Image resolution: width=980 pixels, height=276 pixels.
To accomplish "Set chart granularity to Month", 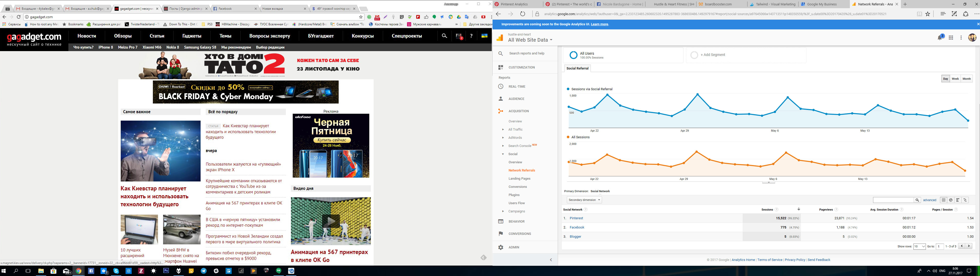I will [967, 78].
